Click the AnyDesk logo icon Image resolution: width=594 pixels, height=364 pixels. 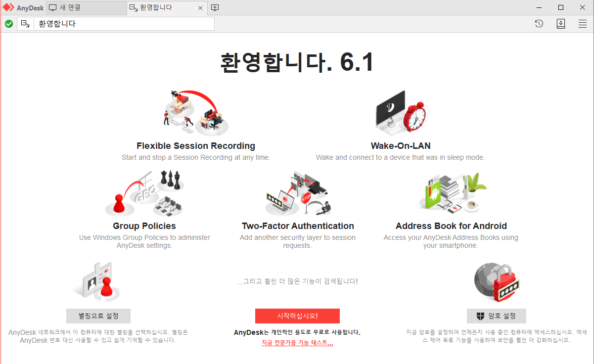pos(8,7)
